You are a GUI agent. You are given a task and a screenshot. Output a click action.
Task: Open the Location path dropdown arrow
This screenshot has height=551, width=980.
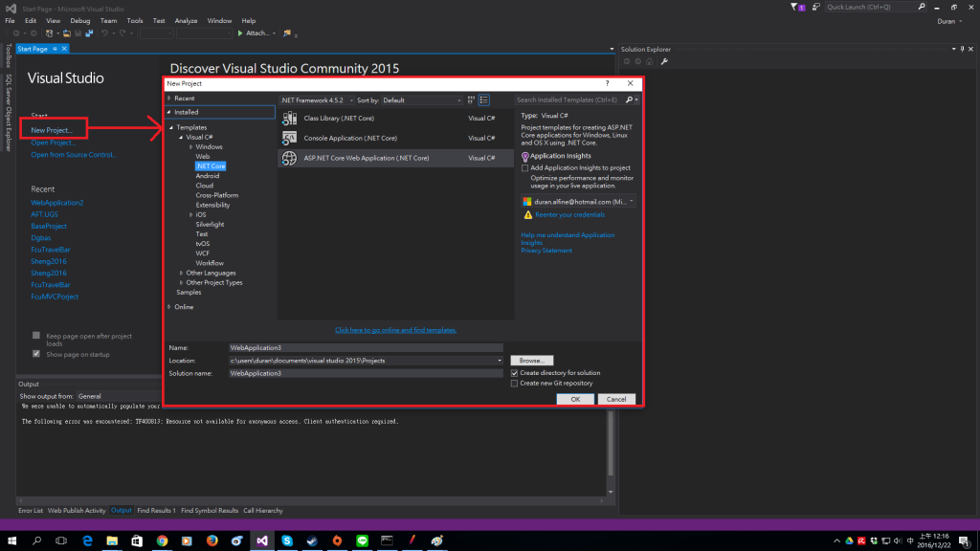[500, 361]
